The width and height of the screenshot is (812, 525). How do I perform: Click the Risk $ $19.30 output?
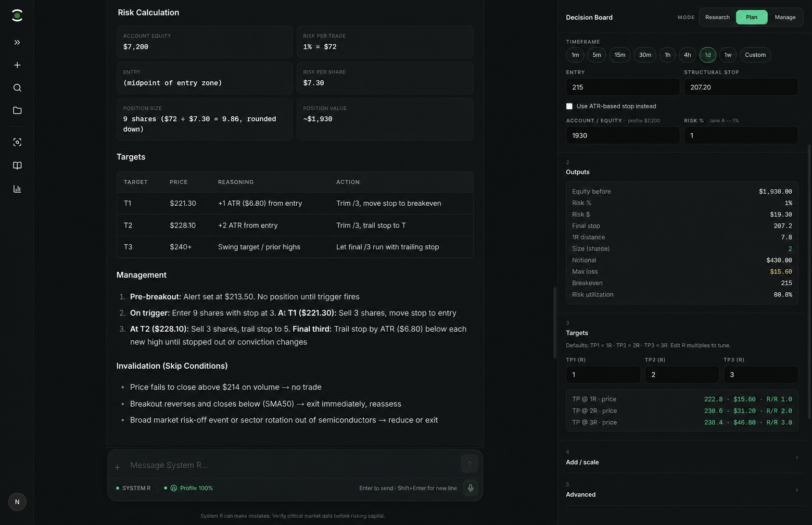pyautogui.click(x=781, y=215)
